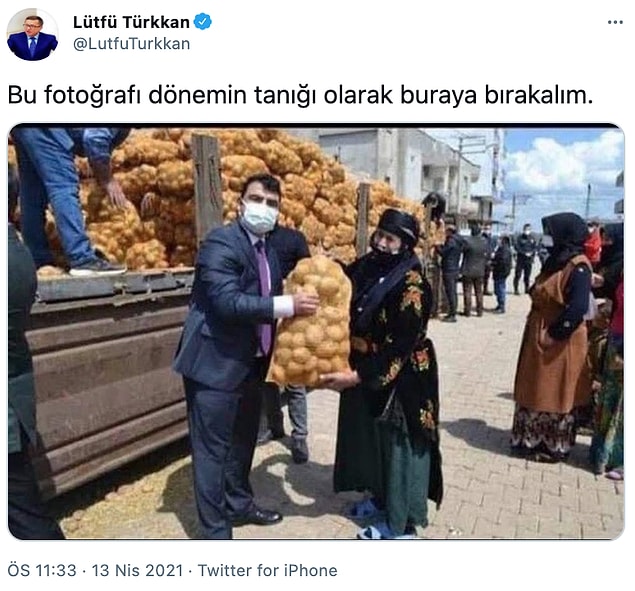Click the man's purple tie in photo
This screenshot has height=591, width=635.
(263, 296)
